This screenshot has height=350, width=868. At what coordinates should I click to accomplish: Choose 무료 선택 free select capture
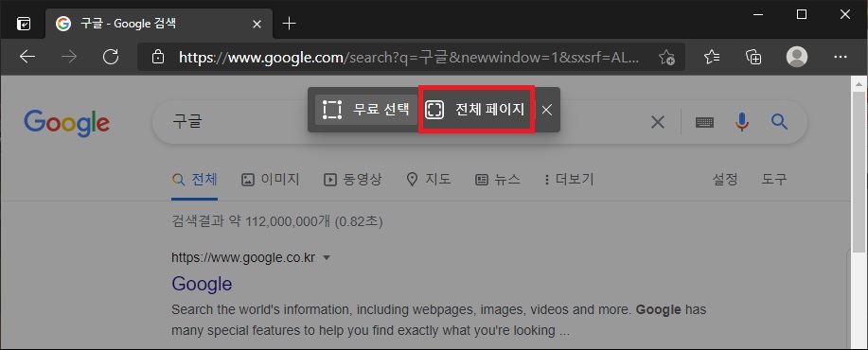click(366, 110)
